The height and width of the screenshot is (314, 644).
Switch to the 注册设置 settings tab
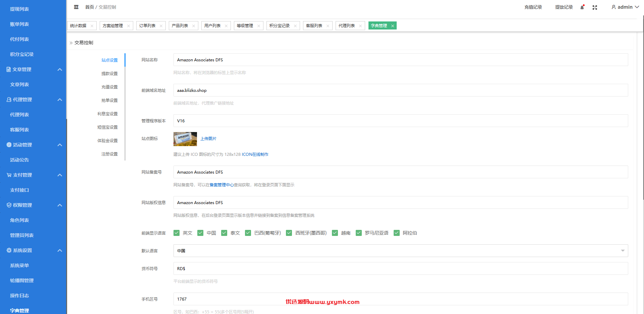110,154
